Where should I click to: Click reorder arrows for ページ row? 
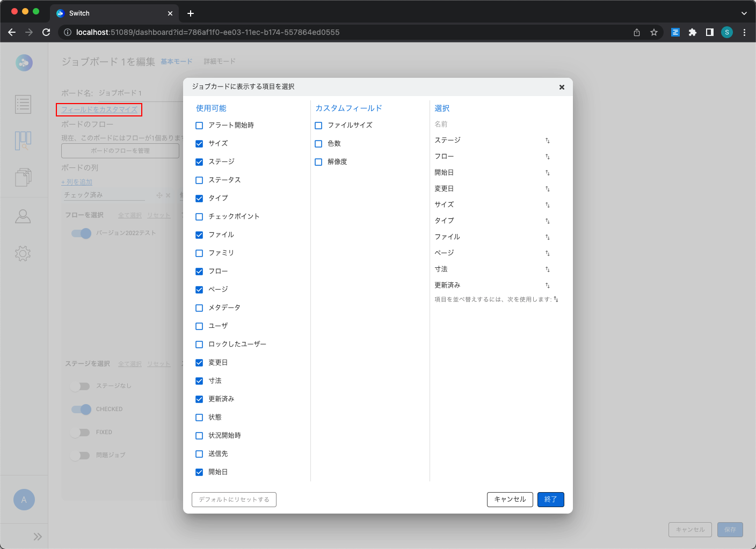coord(548,253)
